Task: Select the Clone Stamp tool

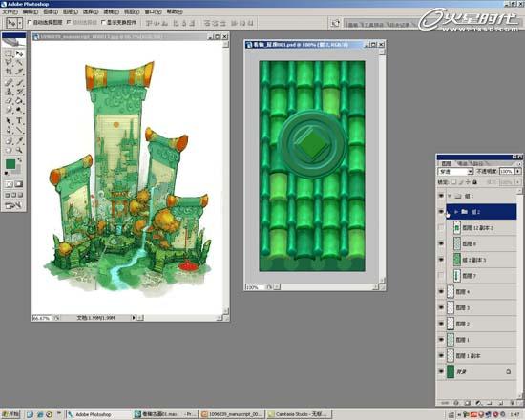Action: tap(9, 92)
